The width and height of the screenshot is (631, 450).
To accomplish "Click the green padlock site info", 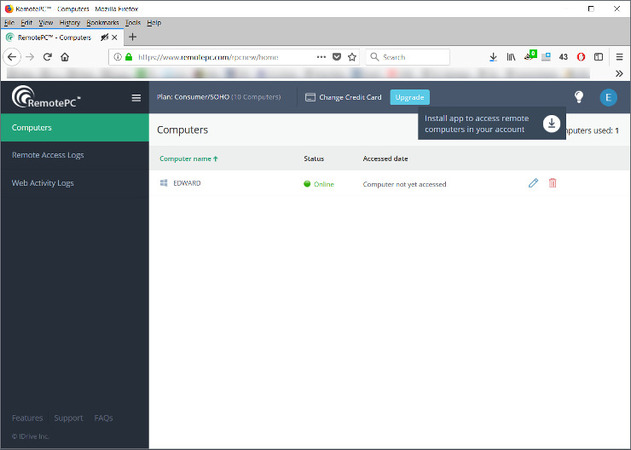I will [x=129, y=57].
